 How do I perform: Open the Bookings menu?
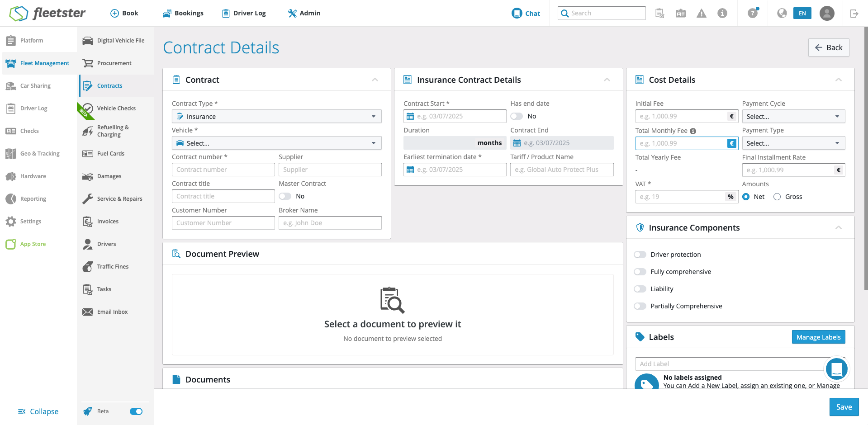[183, 13]
